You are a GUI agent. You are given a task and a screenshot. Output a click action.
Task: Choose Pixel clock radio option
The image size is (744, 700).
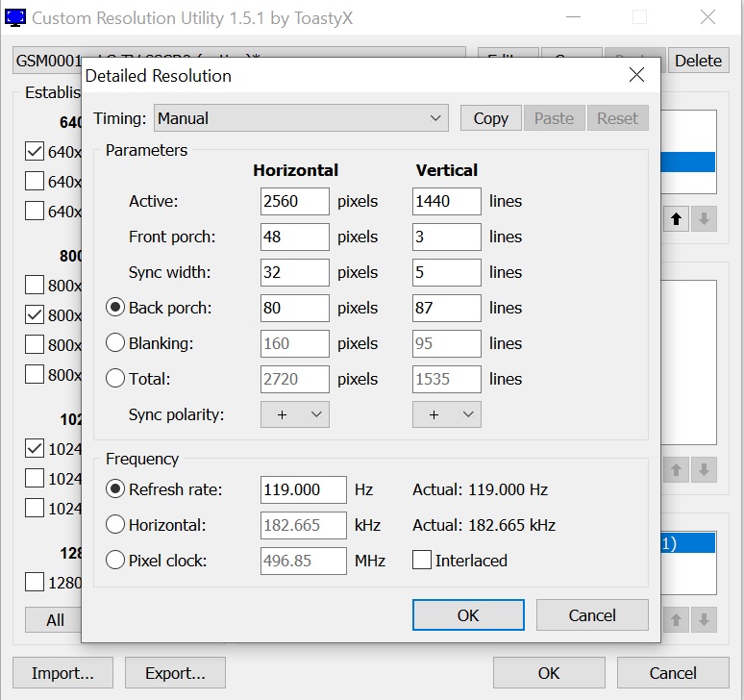tap(115, 561)
